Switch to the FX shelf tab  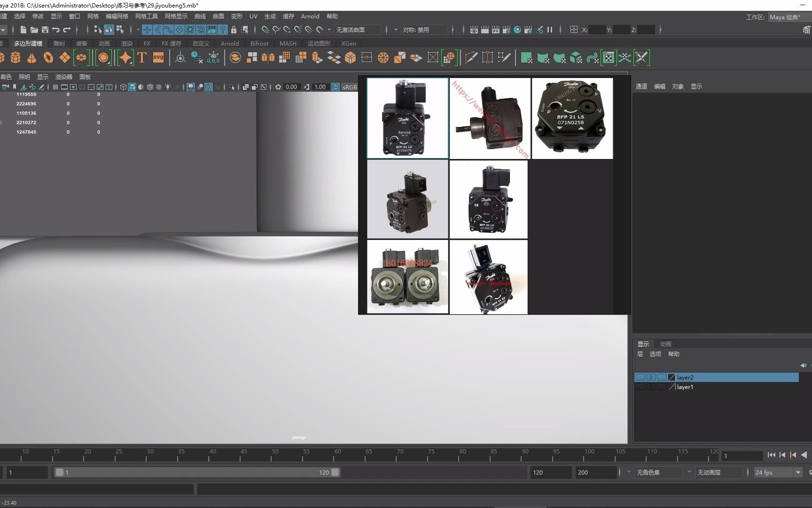(x=147, y=43)
